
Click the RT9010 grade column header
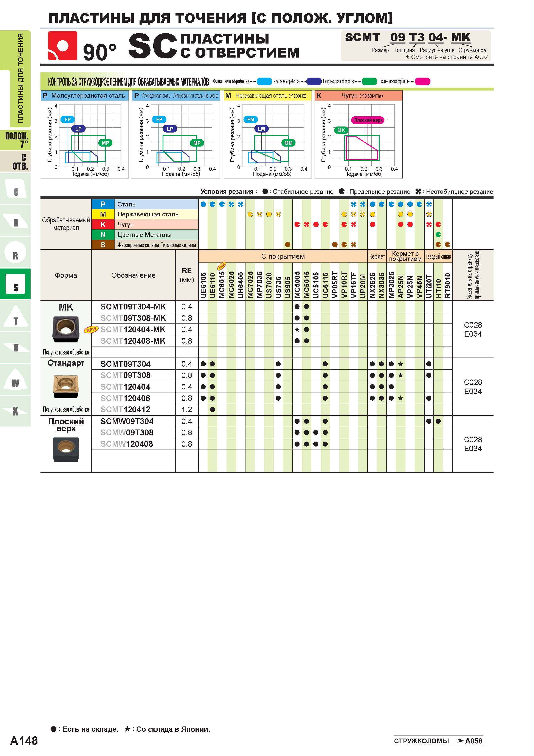(x=447, y=286)
